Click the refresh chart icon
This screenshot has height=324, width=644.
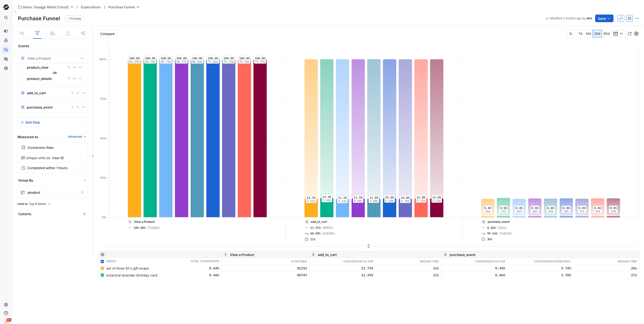click(x=629, y=34)
